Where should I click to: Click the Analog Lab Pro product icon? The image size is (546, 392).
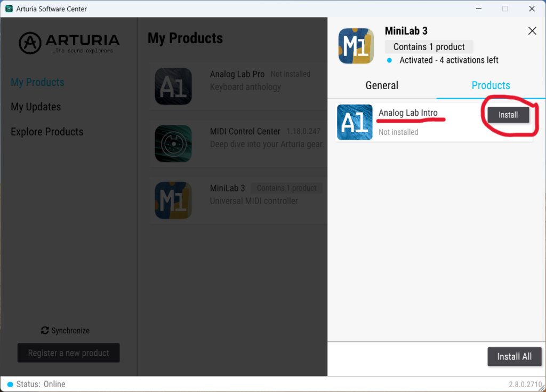coord(173,86)
